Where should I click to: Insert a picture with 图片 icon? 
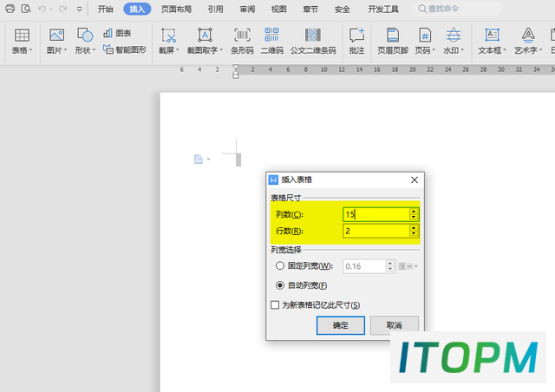pyautogui.click(x=56, y=36)
